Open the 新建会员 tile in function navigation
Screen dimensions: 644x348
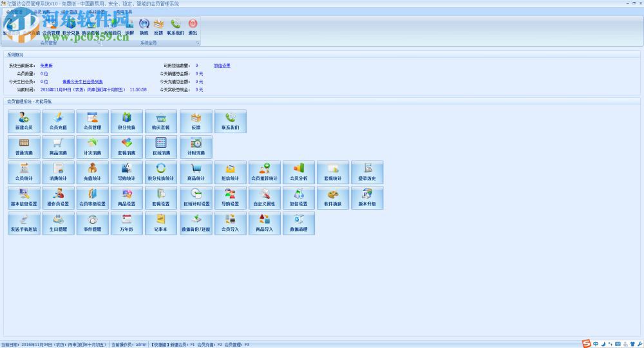[x=24, y=121]
